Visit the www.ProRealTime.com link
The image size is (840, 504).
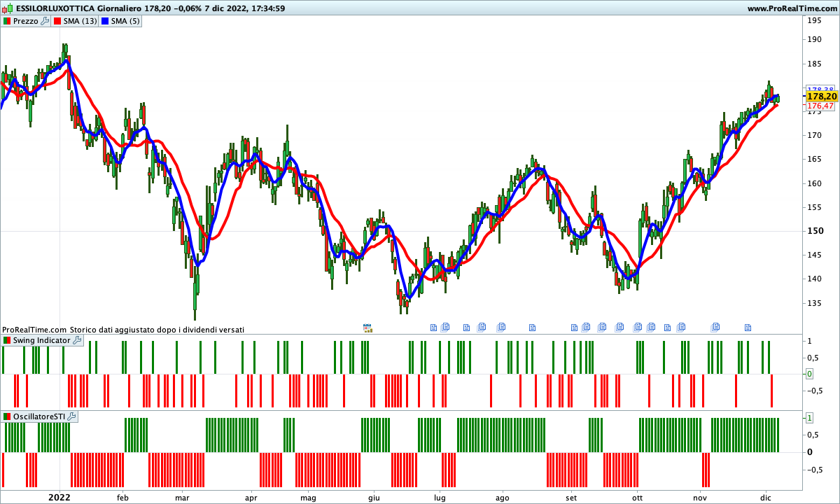[792, 8]
